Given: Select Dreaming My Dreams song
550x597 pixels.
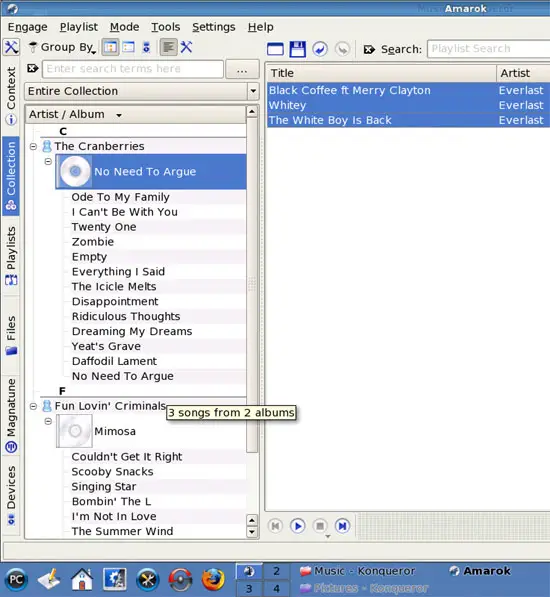Looking at the screenshot, I should tap(132, 332).
